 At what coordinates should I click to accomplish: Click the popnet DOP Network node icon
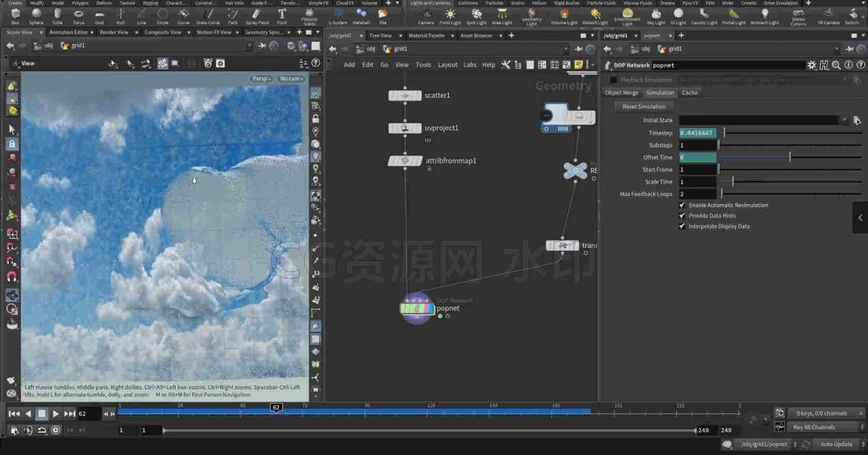click(417, 308)
